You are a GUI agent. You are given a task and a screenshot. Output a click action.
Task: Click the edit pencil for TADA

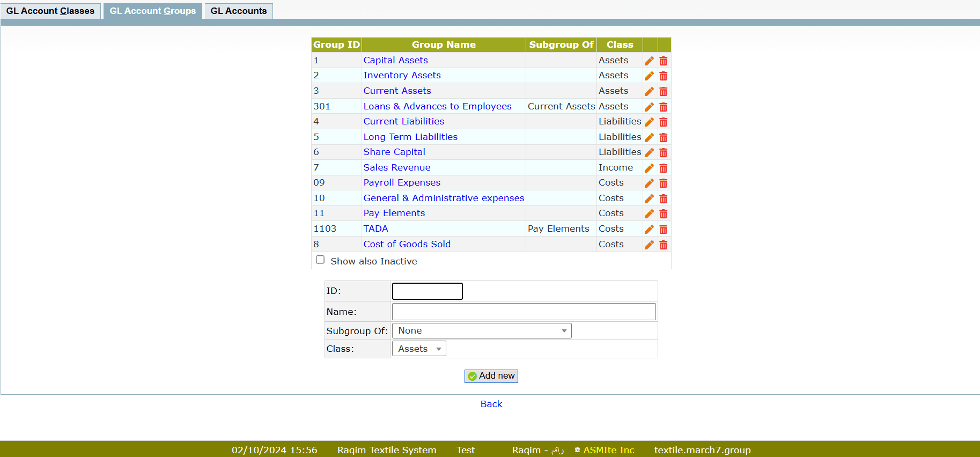coord(649,230)
